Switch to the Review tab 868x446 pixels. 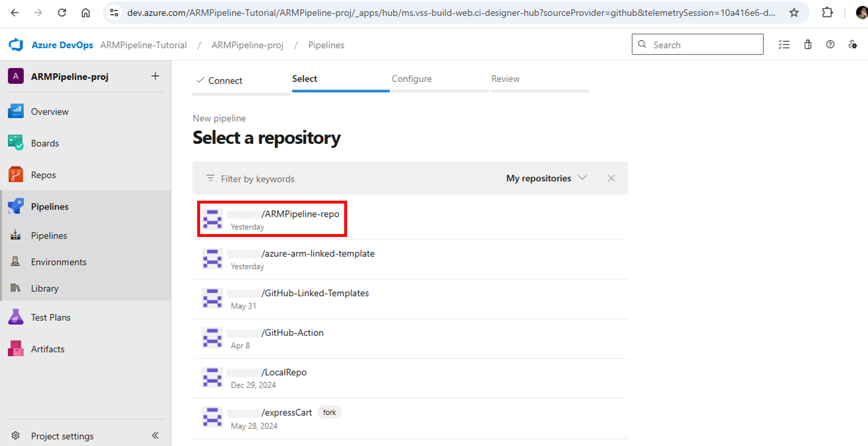click(505, 79)
